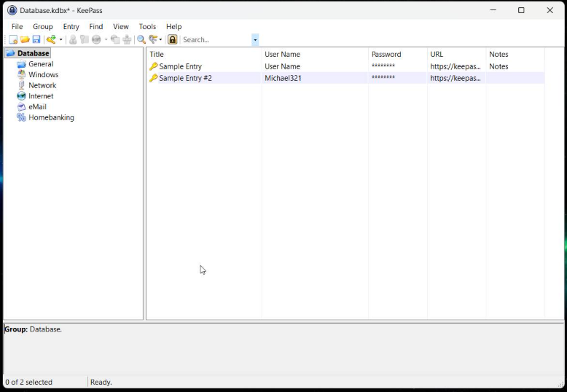This screenshot has height=392, width=567.
Task: Click the Copy User Name toolbar icon
Action: [x=73, y=39]
